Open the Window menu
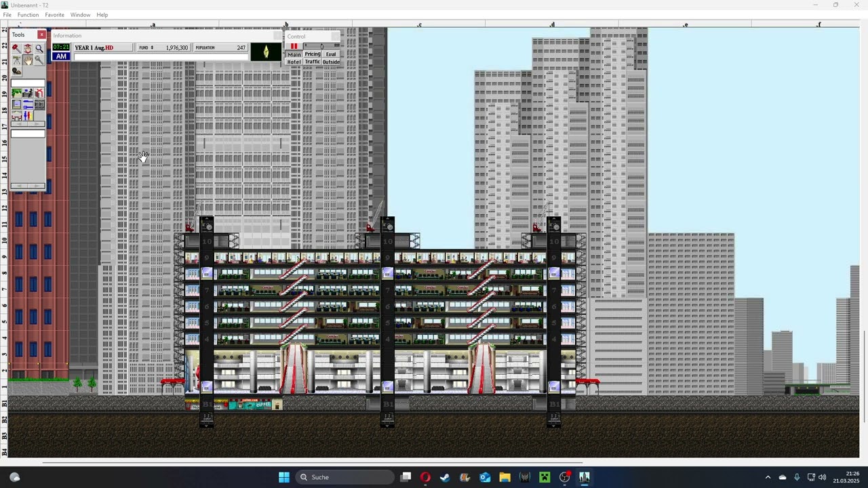 [x=80, y=15]
